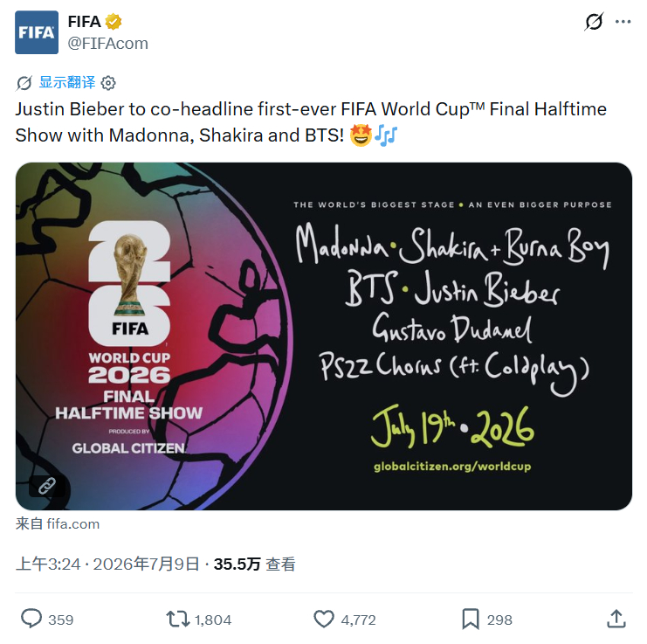Click the FIFA display name
The height and width of the screenshot is (644, 647).
pos(84,22)
